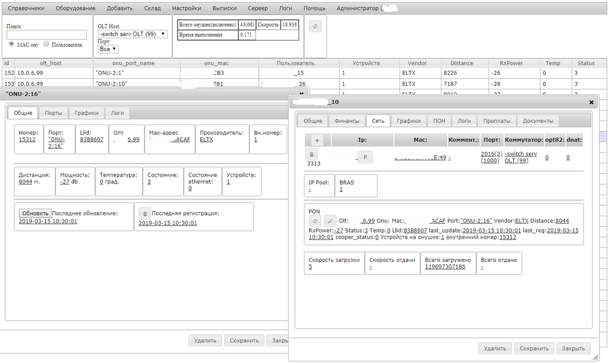608x364 pixels.
Task: Open the Оборудование menu
Action: (x=75, y=9)
